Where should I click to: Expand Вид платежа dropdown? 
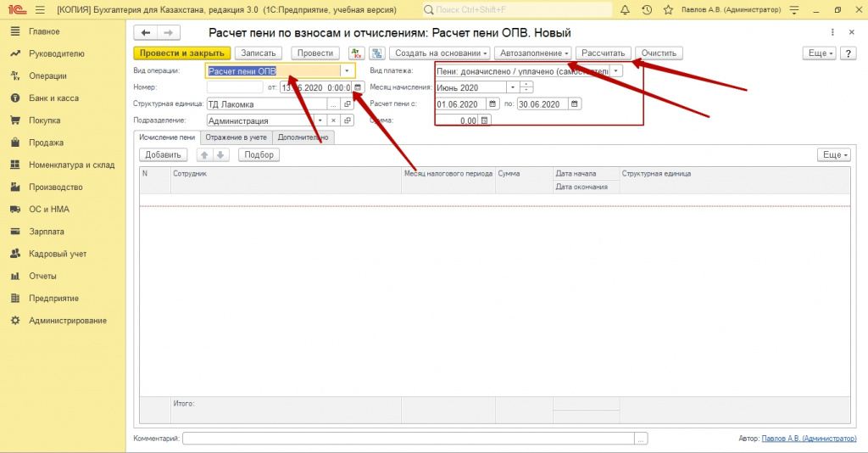point(615,71)
